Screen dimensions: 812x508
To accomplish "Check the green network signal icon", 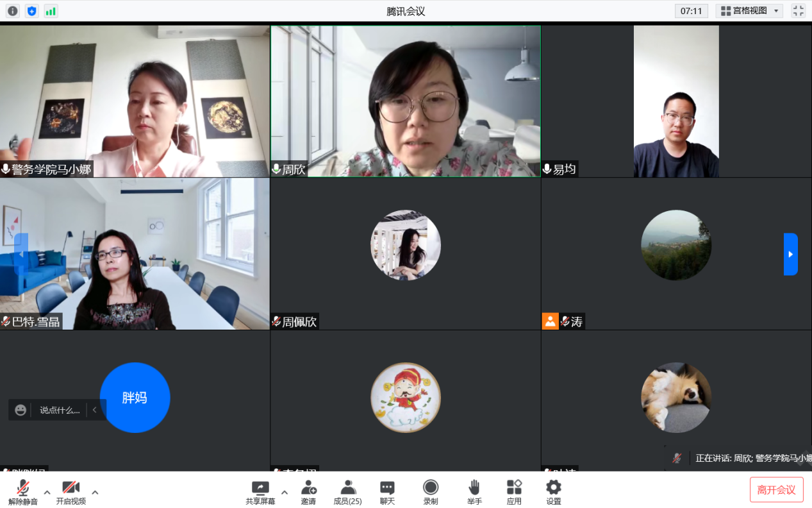I will pos(51,11).
